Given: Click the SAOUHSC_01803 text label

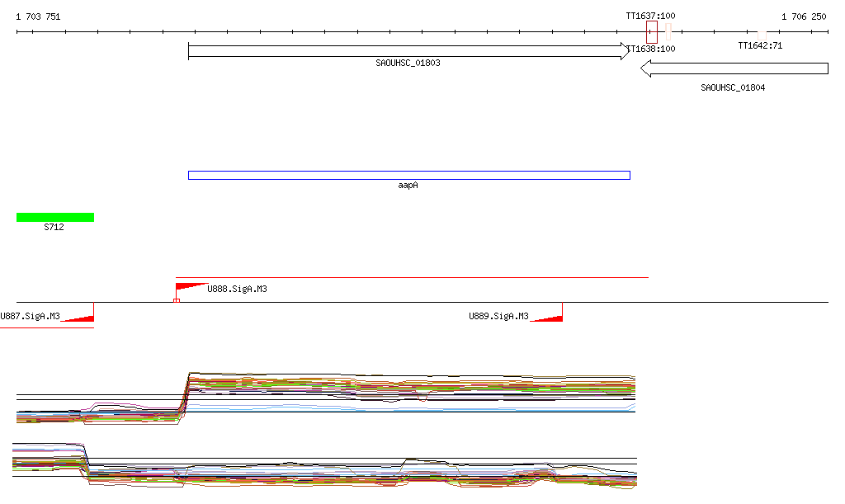Looking at the screenshot, I should click(408, 63).
